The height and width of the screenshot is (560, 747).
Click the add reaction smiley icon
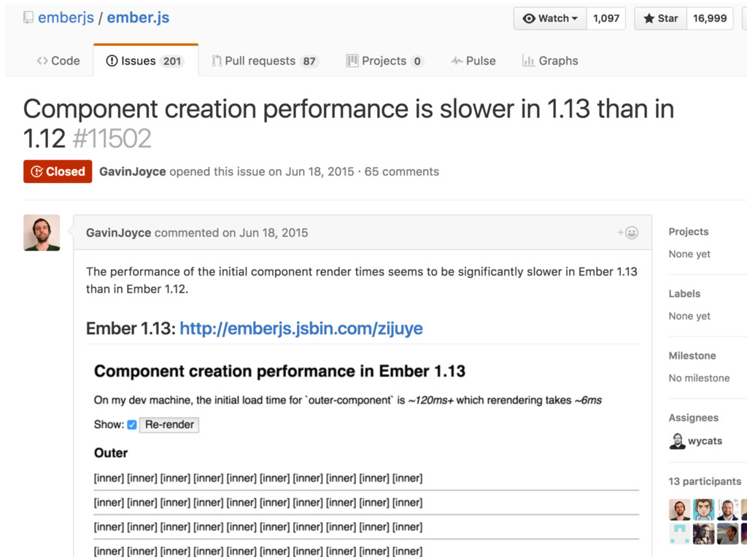click(x=627, y=233)
